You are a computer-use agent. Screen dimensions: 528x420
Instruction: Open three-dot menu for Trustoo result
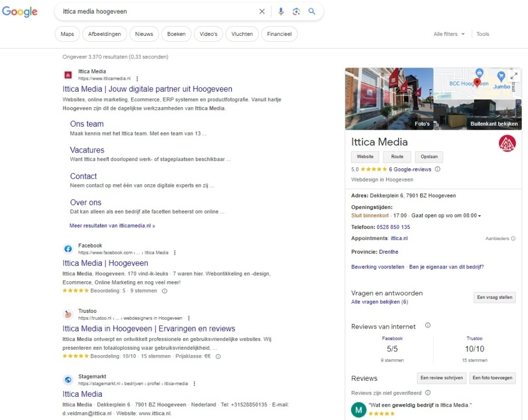188,318
